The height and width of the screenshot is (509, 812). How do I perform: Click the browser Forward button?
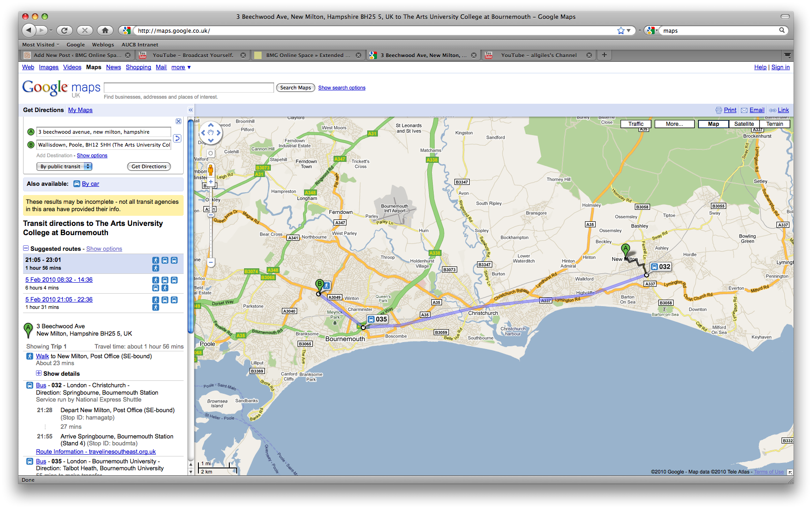[x=42, y=30]
